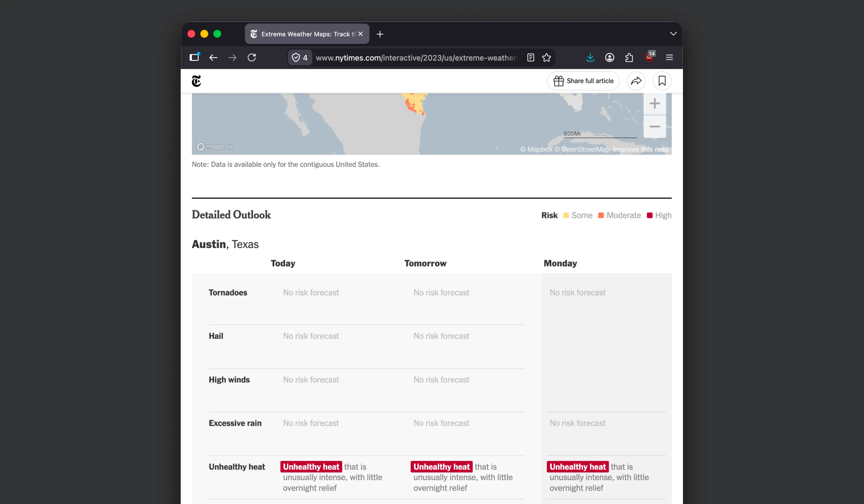Viewport: 864px width, 504px height.
Task: Click the New York Times logo icon
Action: coord(196,81)
